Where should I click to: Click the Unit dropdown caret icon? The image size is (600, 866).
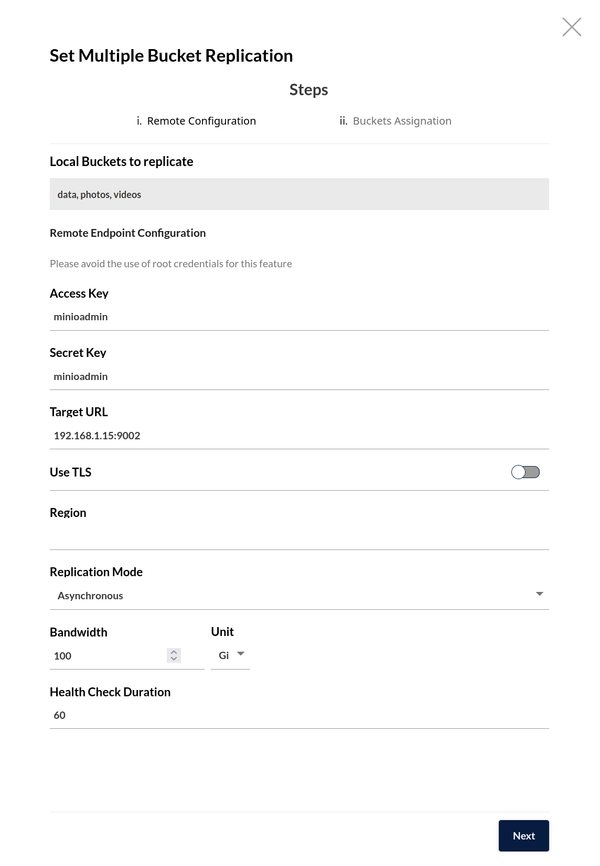241,655
